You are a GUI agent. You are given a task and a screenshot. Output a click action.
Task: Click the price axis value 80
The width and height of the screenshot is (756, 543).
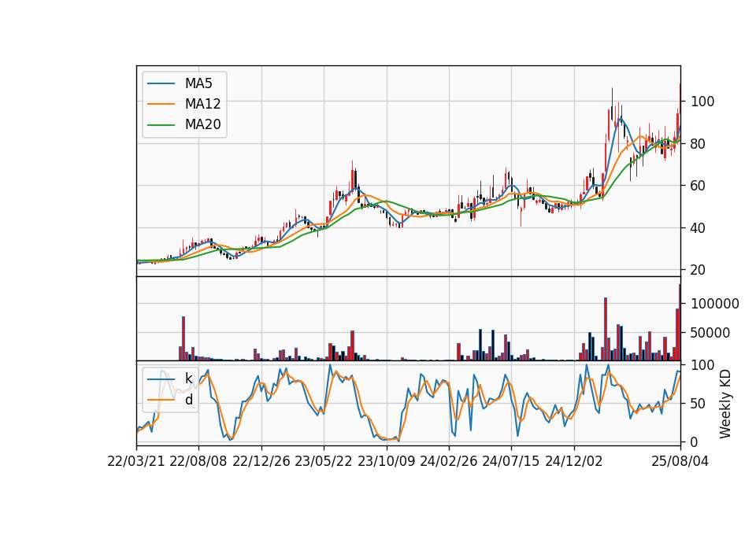pos(697,143)
